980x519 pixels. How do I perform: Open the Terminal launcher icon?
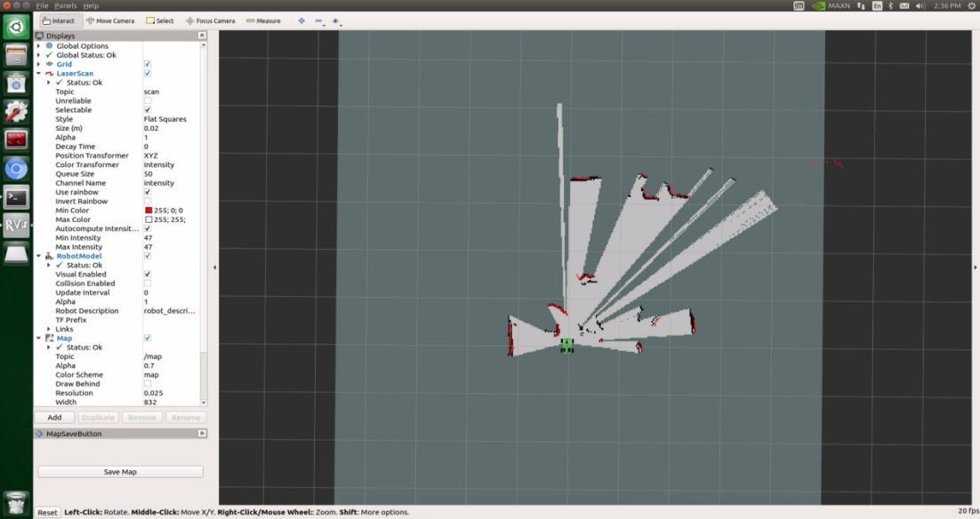click(16, 197)
